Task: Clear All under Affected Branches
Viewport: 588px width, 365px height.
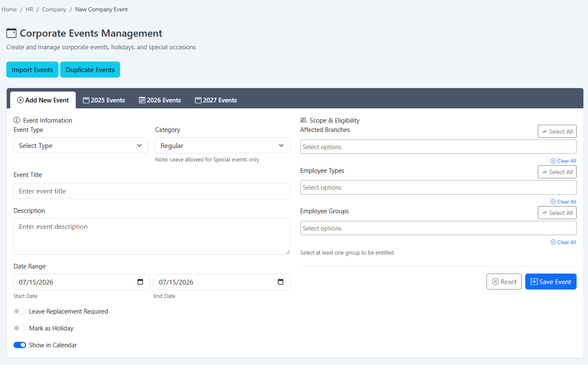Action: pos(563,161)
